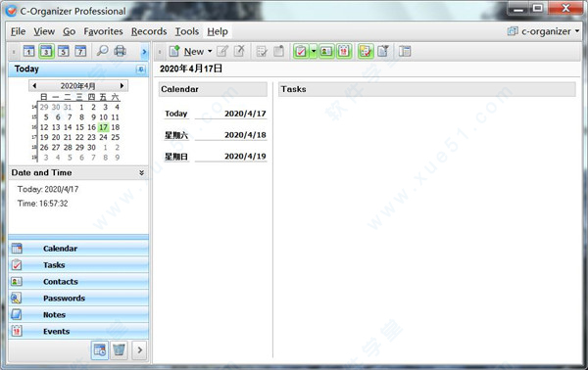This screenshot has width=588, height=370.
Task: Select April 12 in mini calendar
Action: pyautogui.click(x=44, y=127)
